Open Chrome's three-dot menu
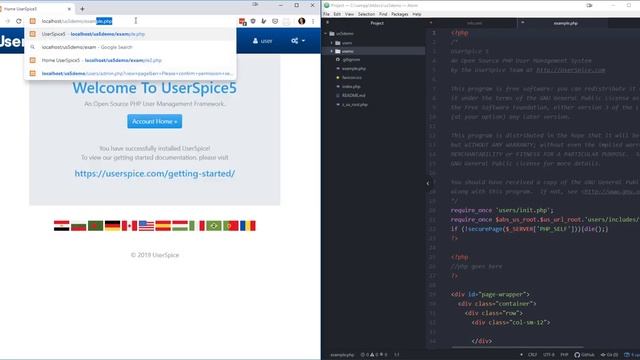Image resolution: width=640 pixels, height=360 pixels. click(313, 21)
